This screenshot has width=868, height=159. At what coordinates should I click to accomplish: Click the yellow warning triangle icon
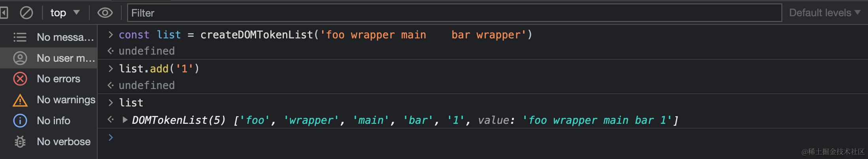tap(20, 100)
